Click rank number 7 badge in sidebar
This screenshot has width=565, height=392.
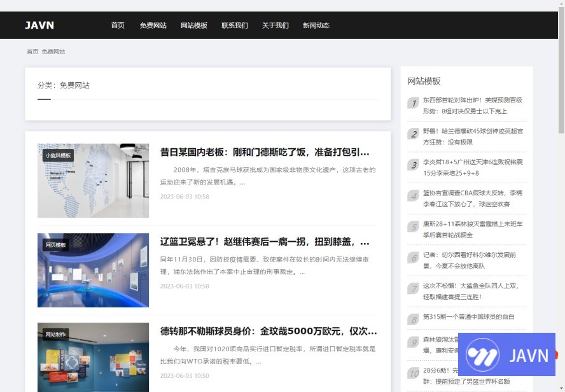click(414, 289)
